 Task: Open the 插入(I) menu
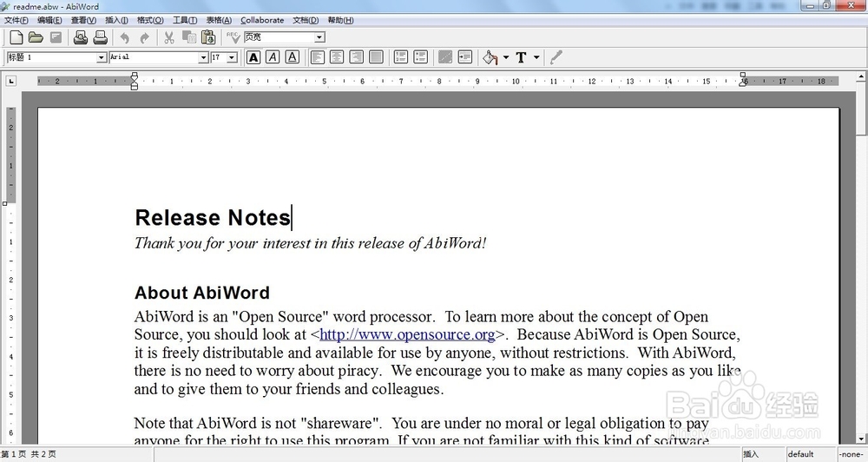pyautogui.click(x=117, y=20)
